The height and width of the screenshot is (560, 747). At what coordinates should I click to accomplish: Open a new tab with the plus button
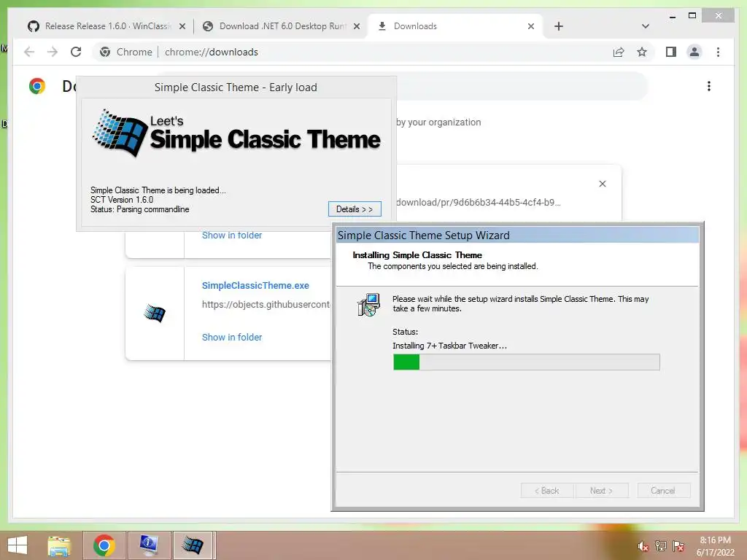click(559, 26)
